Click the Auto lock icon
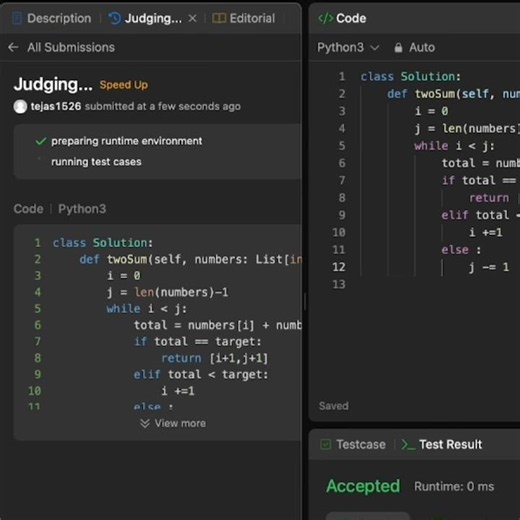The height and width of the screenshot is (520, 520). 398,48
